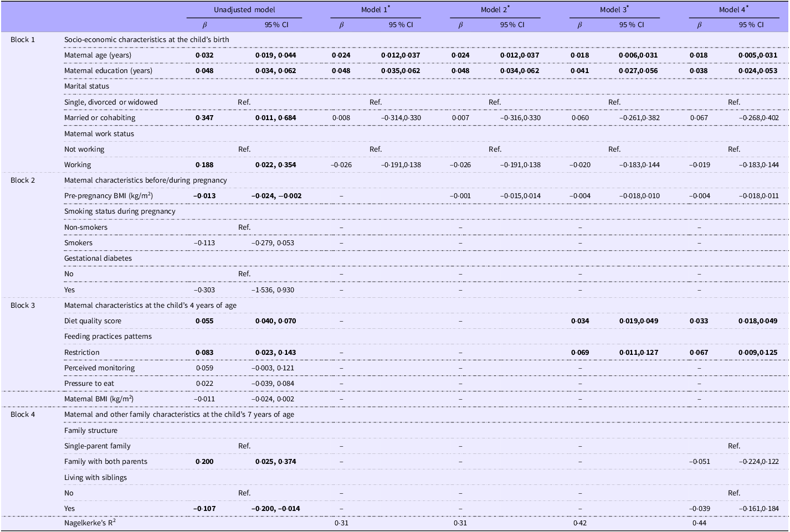Click the Model 3 column header
This screenshot has width=790, height=532.
click(614, 10)
